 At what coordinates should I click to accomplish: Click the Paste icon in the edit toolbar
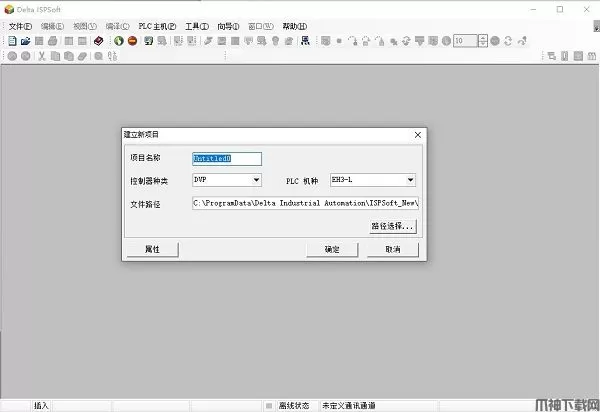pos(69,56)
